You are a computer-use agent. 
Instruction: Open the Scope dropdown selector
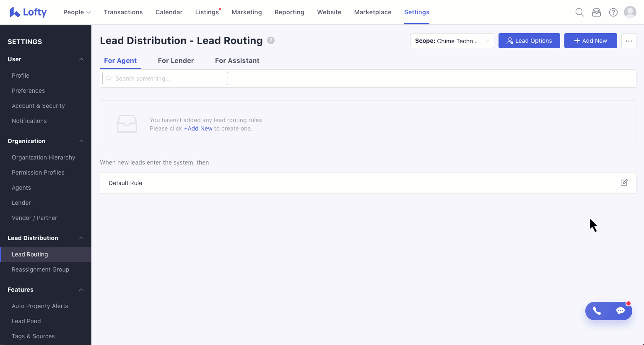click(452, 41)
